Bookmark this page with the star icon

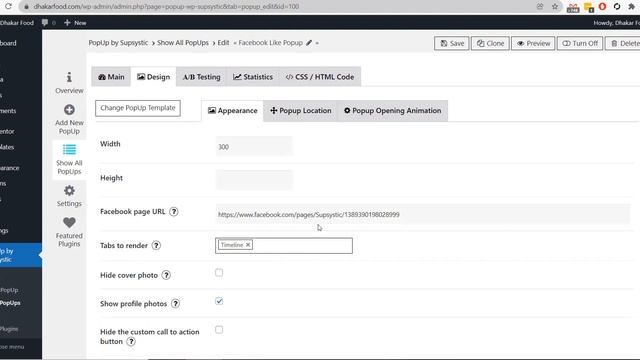click(x=555, y=7)
